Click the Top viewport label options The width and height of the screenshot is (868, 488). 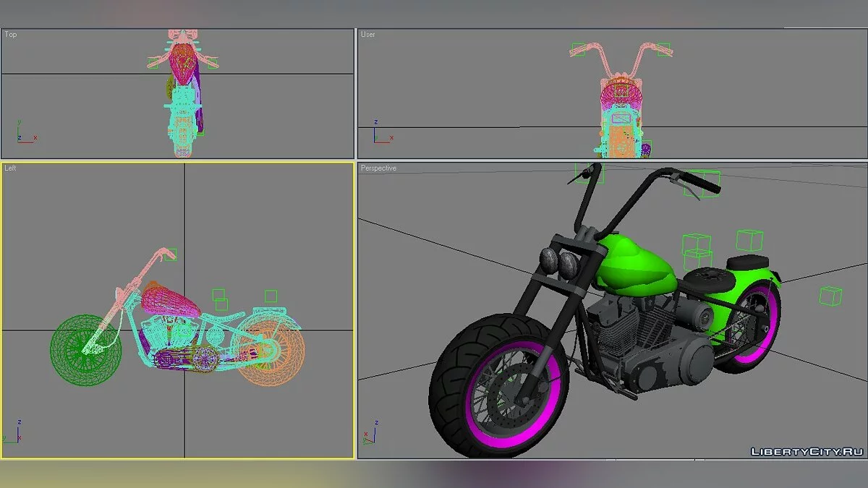(x=10, y=34)
